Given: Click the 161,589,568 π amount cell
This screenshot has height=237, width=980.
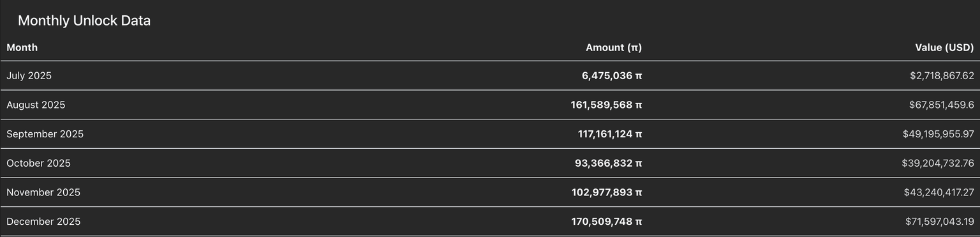Looking at the screenshot, I should pyautogui.click(x=606, y=105).
